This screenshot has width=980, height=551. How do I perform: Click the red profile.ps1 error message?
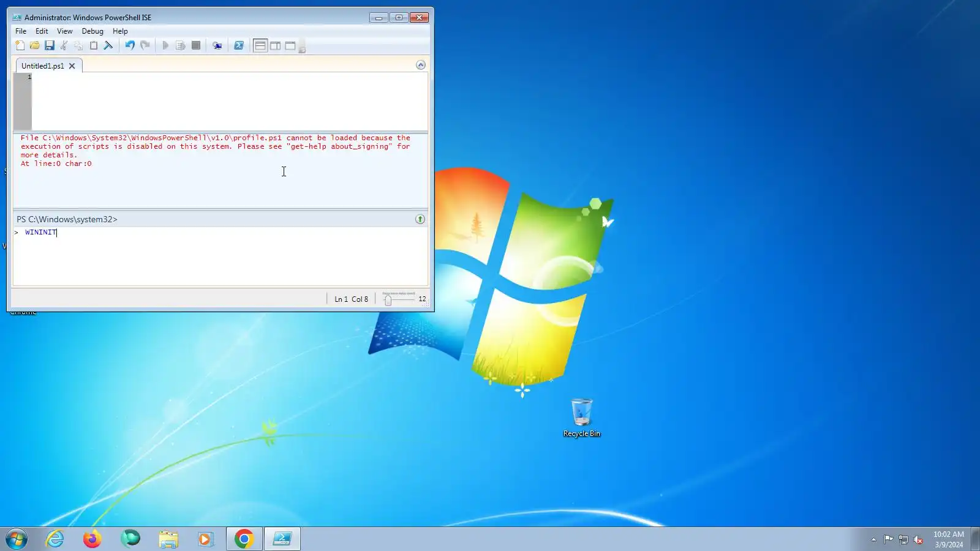click(216, 151)
